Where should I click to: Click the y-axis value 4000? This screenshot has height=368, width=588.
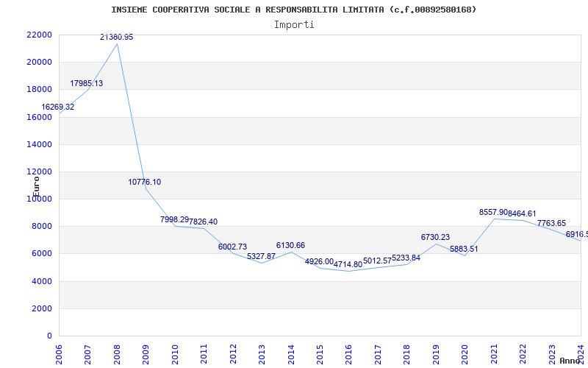(x=42, y=281)
